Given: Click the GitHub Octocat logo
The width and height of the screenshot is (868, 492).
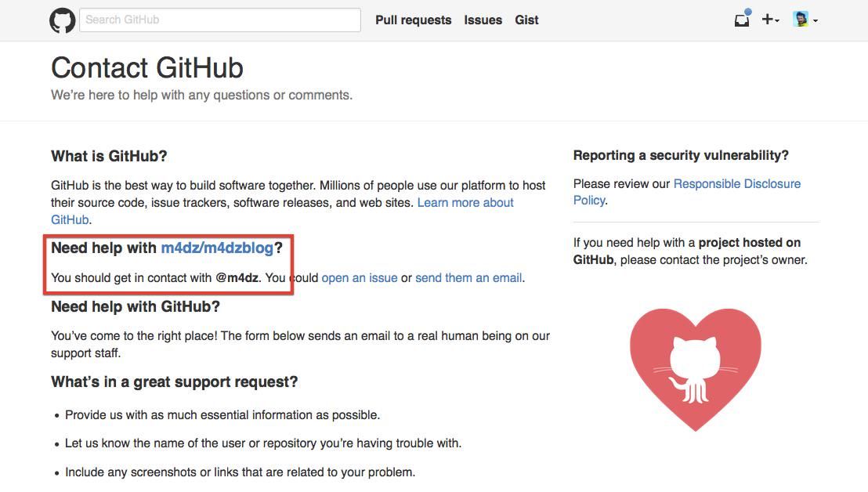Looking at the screenshot, I should click(63, 20).
